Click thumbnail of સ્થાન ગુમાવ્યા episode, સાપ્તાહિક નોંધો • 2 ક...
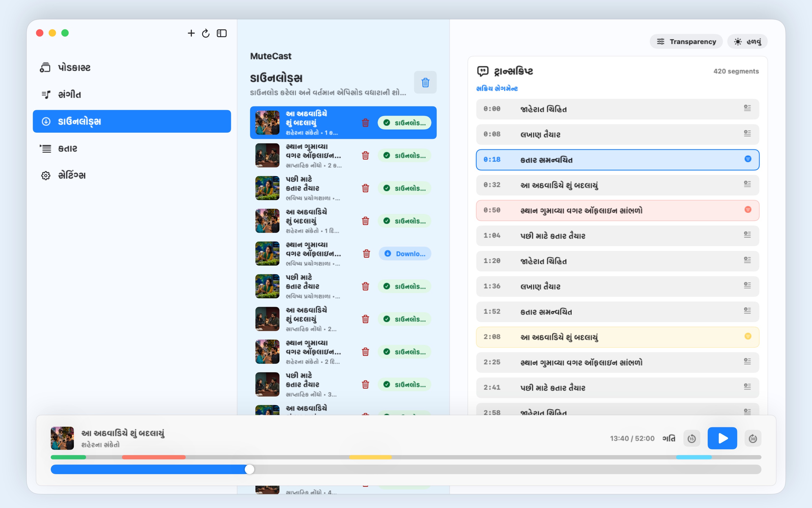Screen dimensions: 812x508 (267, 156)
